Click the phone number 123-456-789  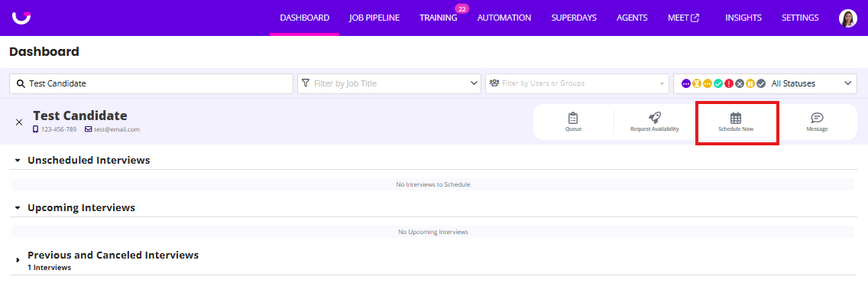coord(59,129)
